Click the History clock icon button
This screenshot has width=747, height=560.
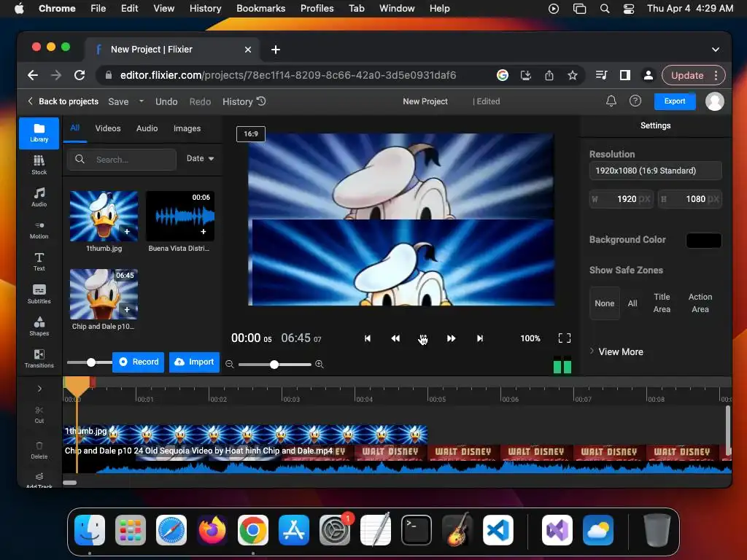244,101
